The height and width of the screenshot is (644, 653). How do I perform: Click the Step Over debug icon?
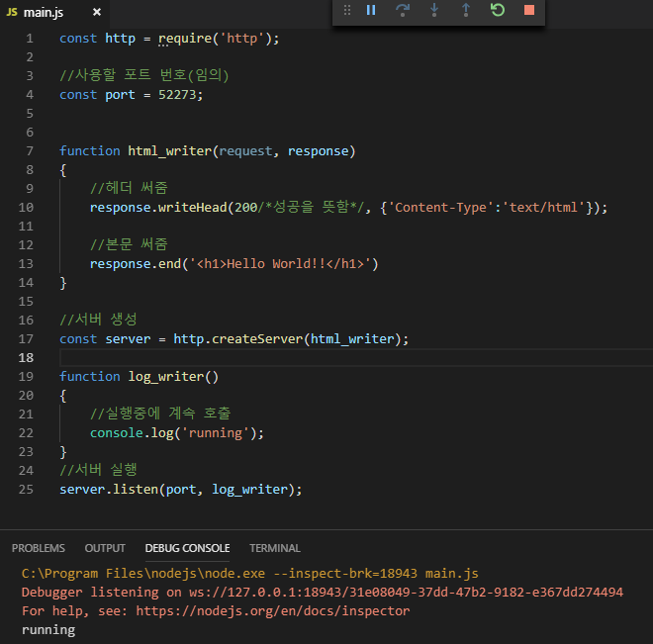tap(403, 10)
